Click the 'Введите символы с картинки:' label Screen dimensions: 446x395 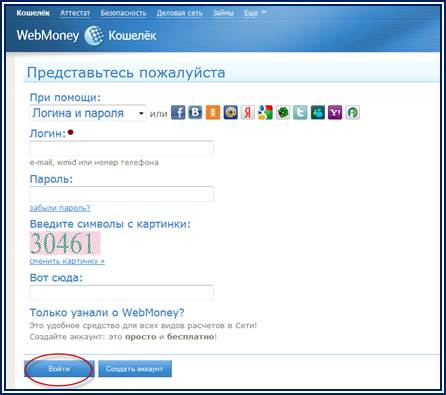[110, 224]
